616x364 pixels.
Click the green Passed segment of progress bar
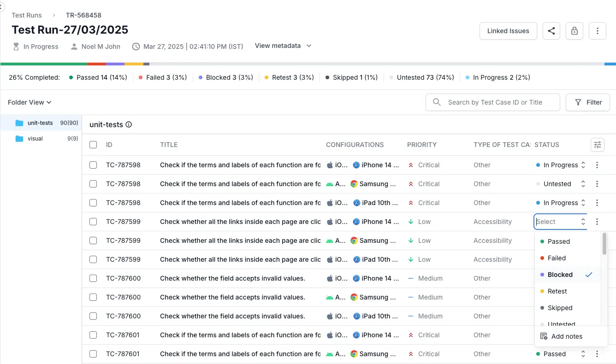44,64
